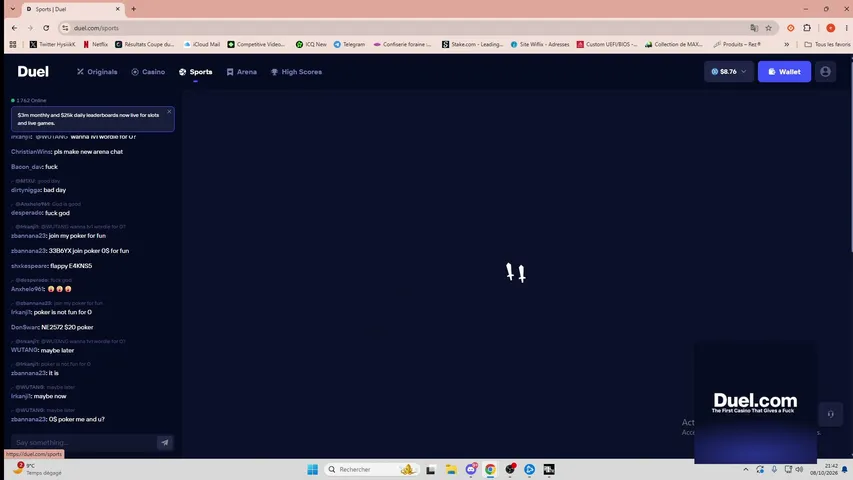Send the chat message with paper plane
853x480 pixels.
coord(165,442)
